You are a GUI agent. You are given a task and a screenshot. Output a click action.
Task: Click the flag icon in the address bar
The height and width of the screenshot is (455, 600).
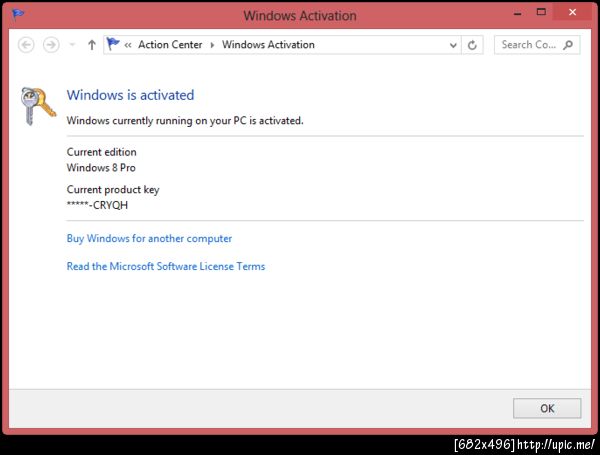coord(113,44)
